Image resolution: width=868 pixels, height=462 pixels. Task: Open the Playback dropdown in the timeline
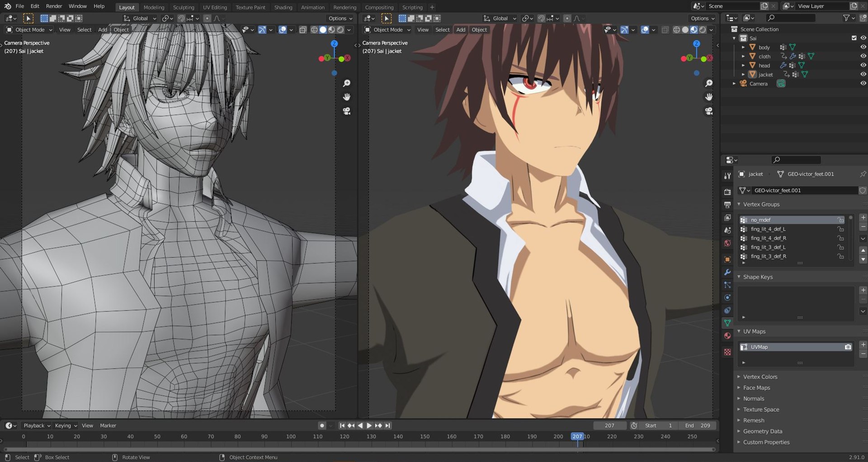(x=36, y=425)
